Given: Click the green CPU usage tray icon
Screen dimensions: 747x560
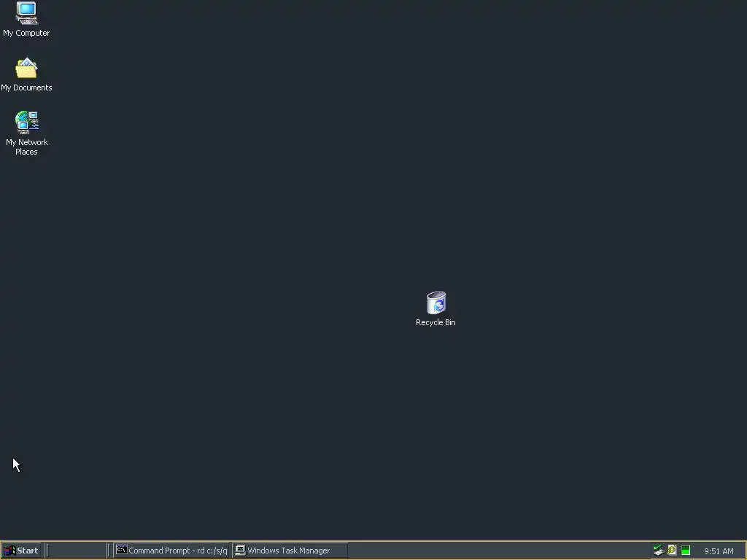Looking at the screenshot, I should pos(686,551).
